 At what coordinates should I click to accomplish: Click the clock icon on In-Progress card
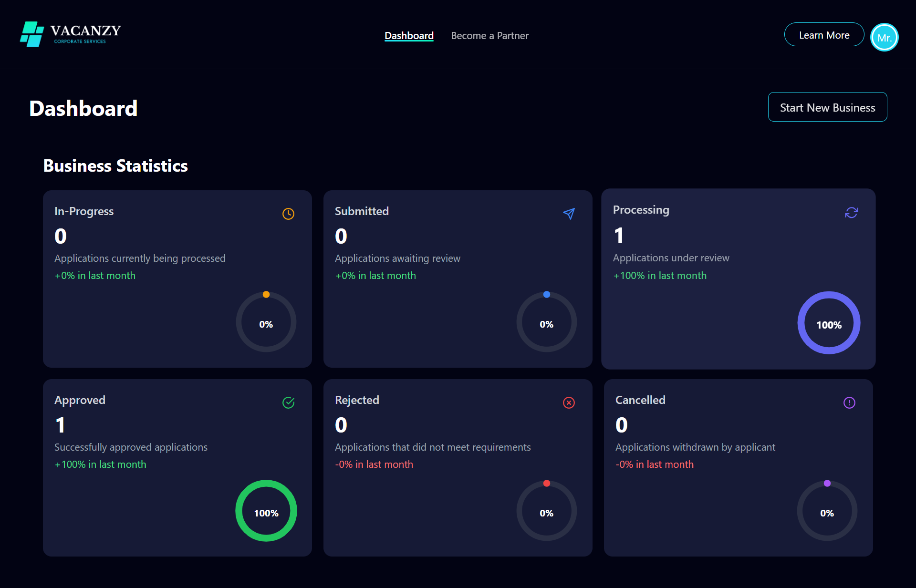click(288, 214)
